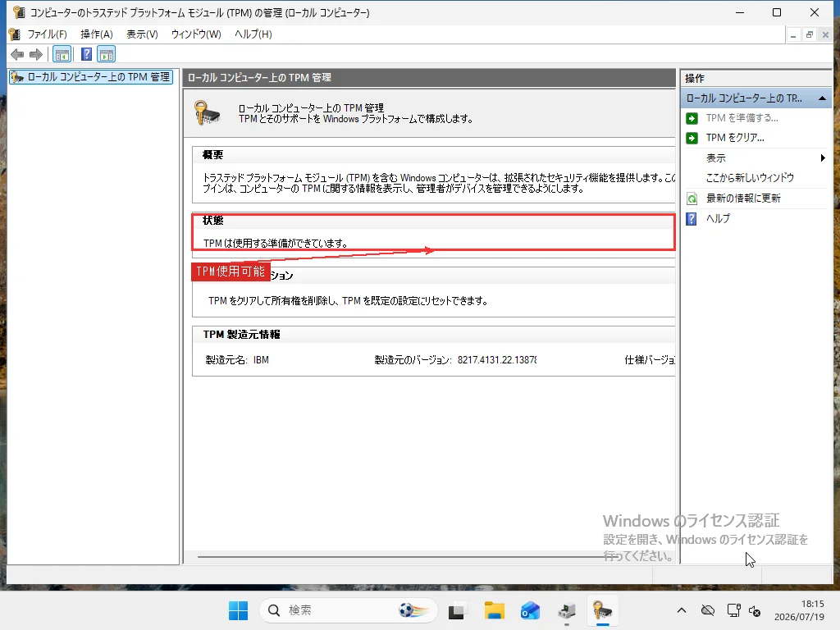Open Outlook from the taskbar
The height and width of the screenshot is (630, 840).
pos(530,610)
